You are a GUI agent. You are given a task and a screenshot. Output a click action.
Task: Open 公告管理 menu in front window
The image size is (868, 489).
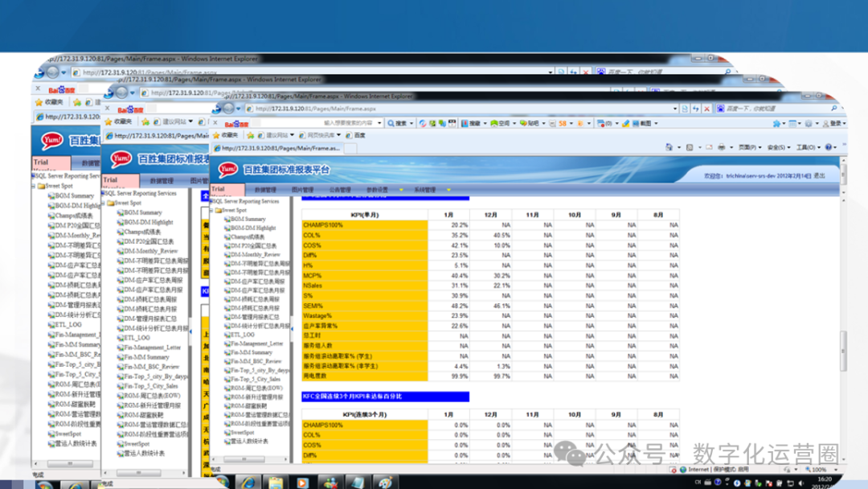340,190
